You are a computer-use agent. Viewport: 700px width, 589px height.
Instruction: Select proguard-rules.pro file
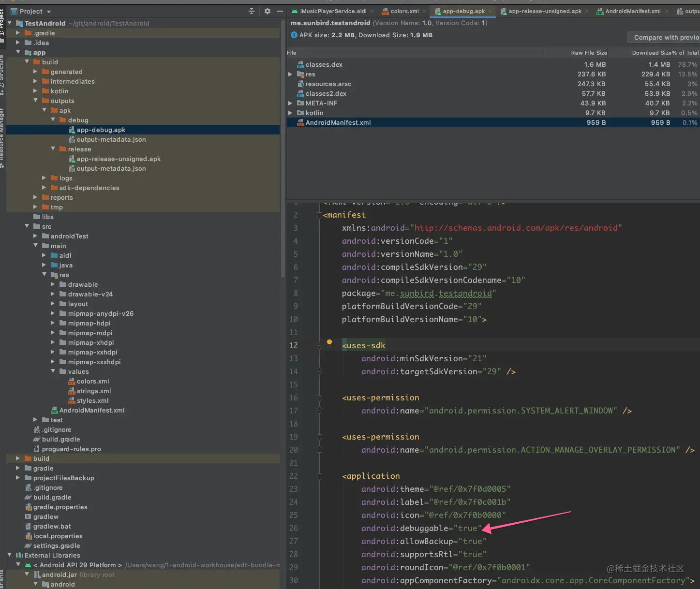point(72,449)
